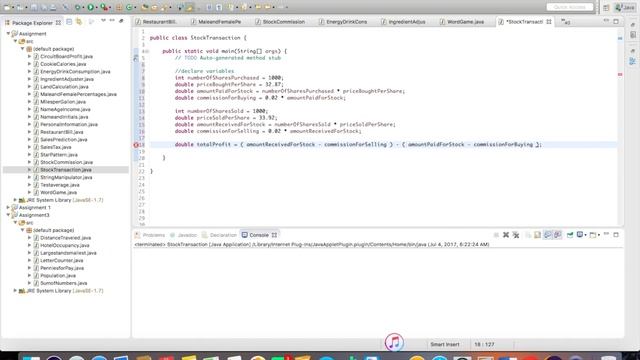The width and height of the screenshot is (640, 360).
Task: Click the New Java Class icon
Action: (x=129, y=7)
